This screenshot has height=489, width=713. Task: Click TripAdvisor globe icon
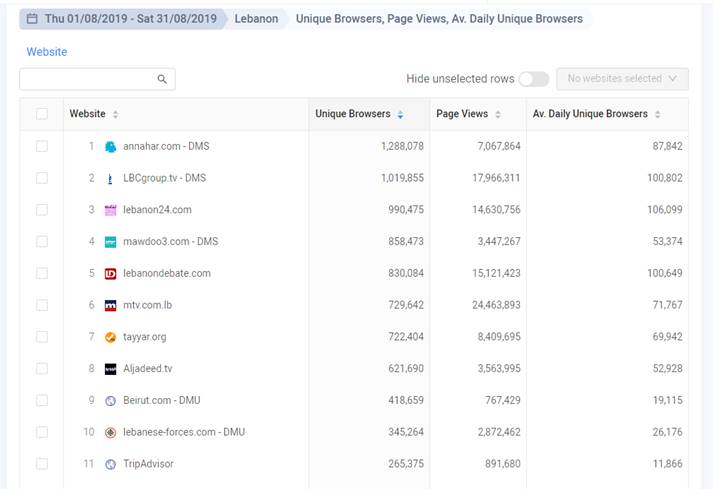110,464
